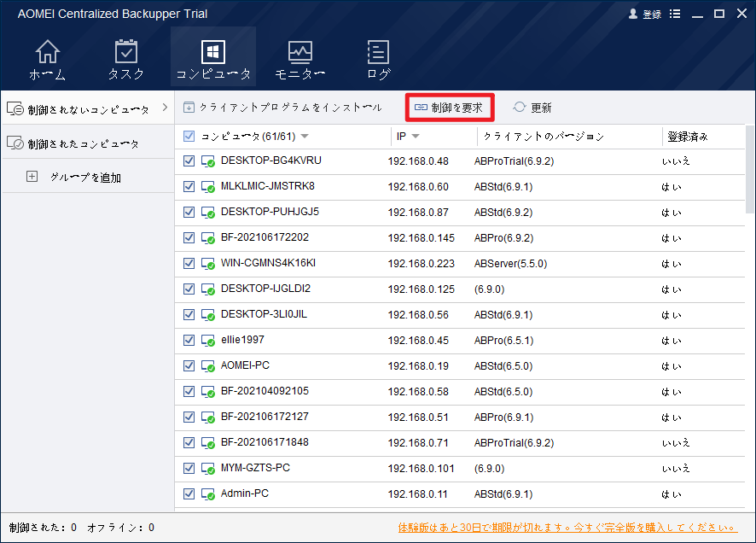Click the refresh 更新 circular icon

click(520, 107)
